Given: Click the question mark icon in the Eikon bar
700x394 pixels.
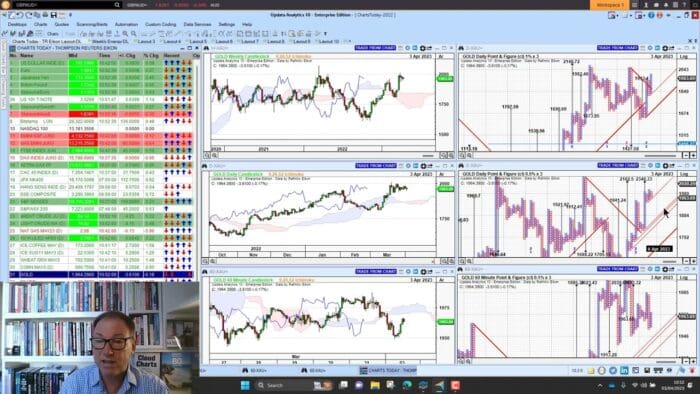Looking at the screenshot, I should click(x=684, y=5).
